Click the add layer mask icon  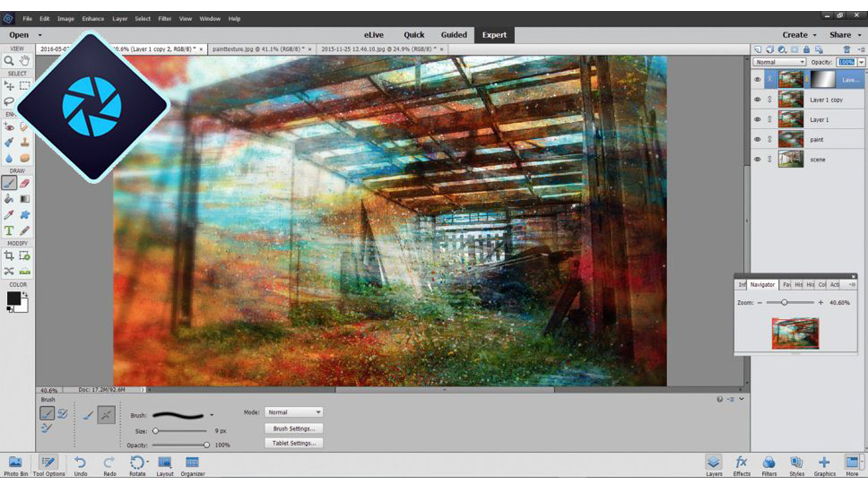[x=794, y=49]
